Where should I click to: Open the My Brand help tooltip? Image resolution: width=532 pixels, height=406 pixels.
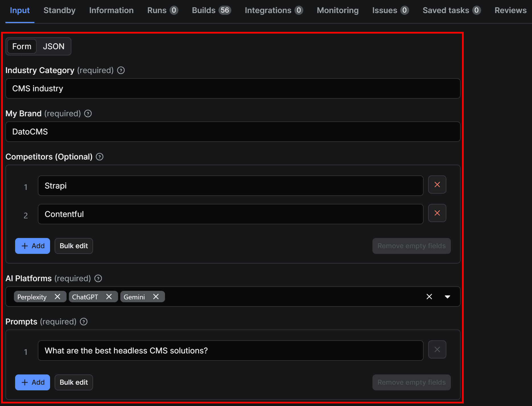click(x=88, y=113)
